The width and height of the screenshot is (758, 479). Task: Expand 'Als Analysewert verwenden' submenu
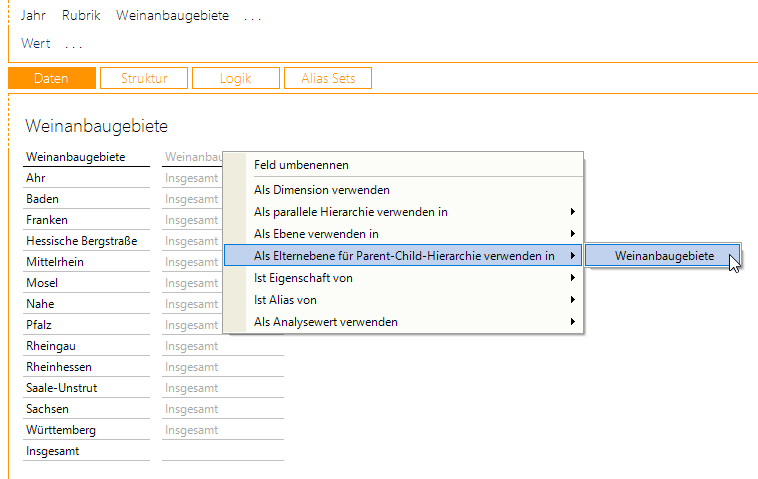pyautogui.click(x=325, y=322)
